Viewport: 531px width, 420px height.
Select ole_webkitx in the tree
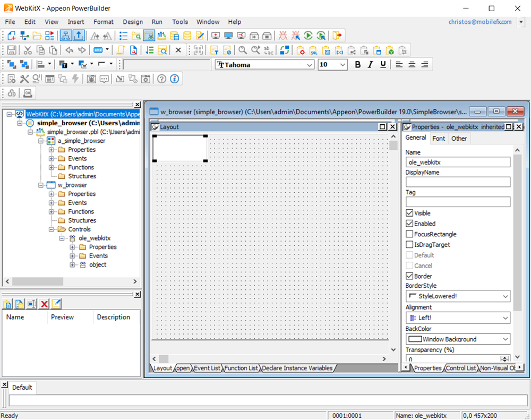coord(95,238)
